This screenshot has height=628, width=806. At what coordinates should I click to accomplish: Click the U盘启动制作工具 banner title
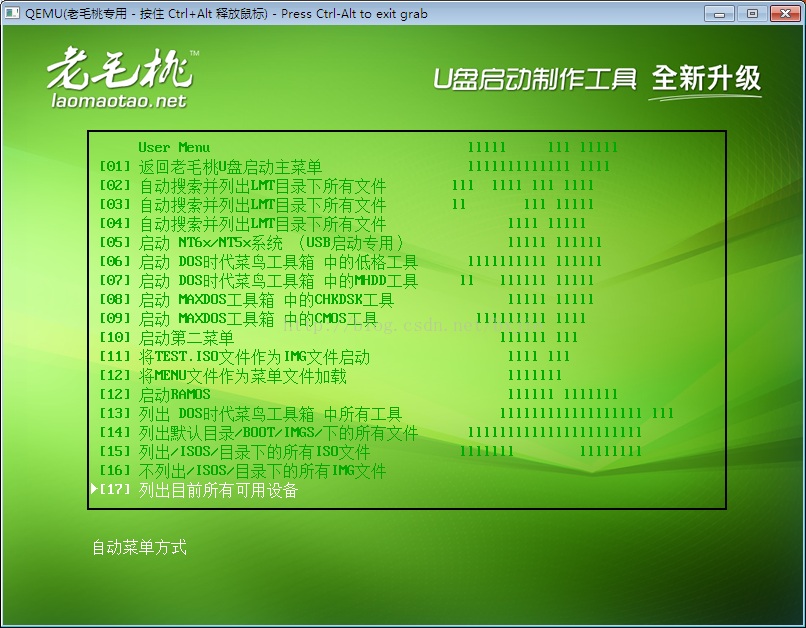pos(535,79)
